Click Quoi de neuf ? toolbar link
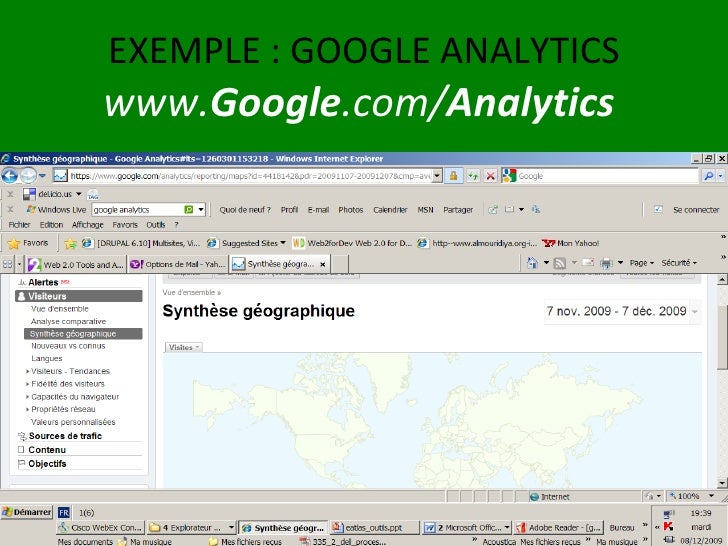Viewport: 728px width, 546px height. [245, 210]
